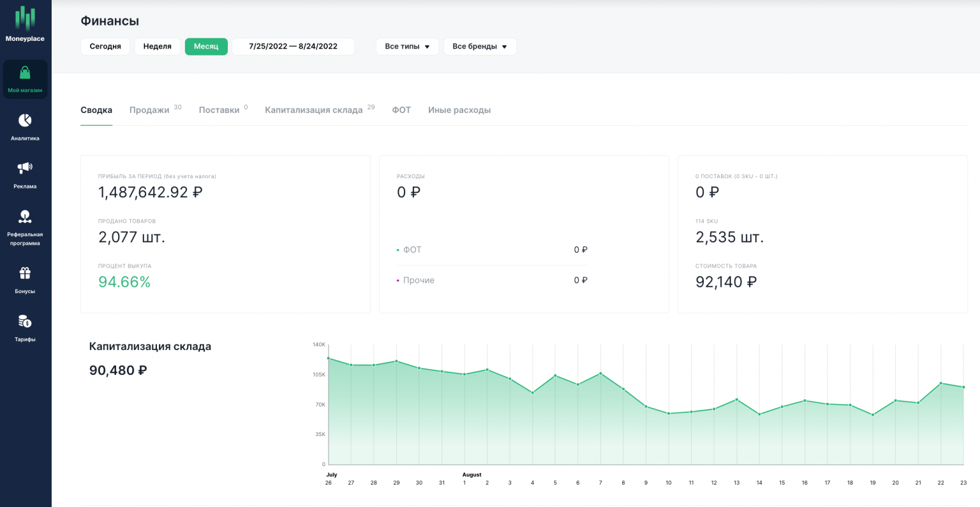The height and width of the screenshot is (507, 980).
Task: Click the 114 SKU label
Action: coord(706,221)
